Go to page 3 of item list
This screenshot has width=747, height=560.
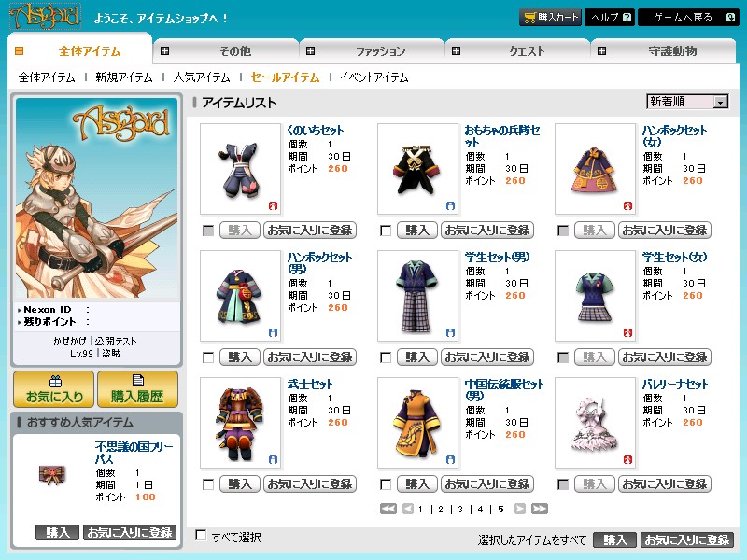pos(460,510)
